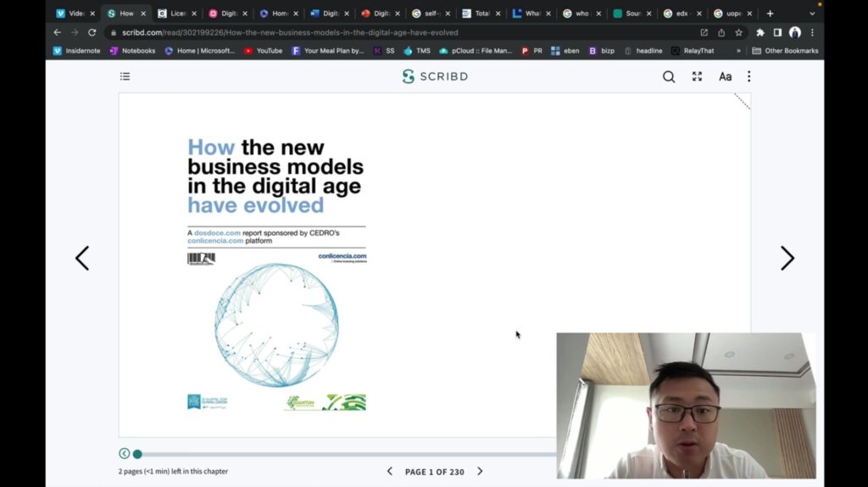Open the Home | Microsoft bookmark
Viewport: 868px width, 487px height.
click(x=200, y=51)
